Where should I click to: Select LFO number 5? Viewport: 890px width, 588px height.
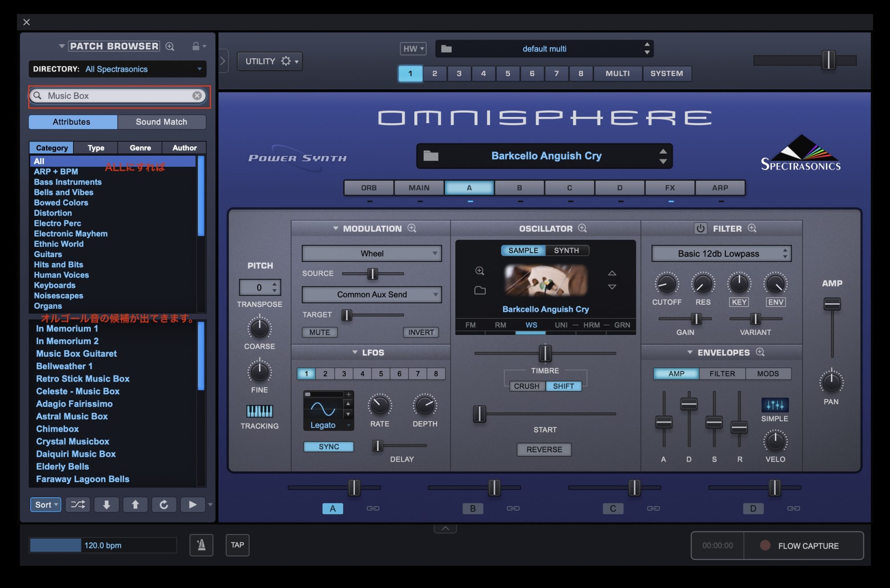click(x=381, y=374)
